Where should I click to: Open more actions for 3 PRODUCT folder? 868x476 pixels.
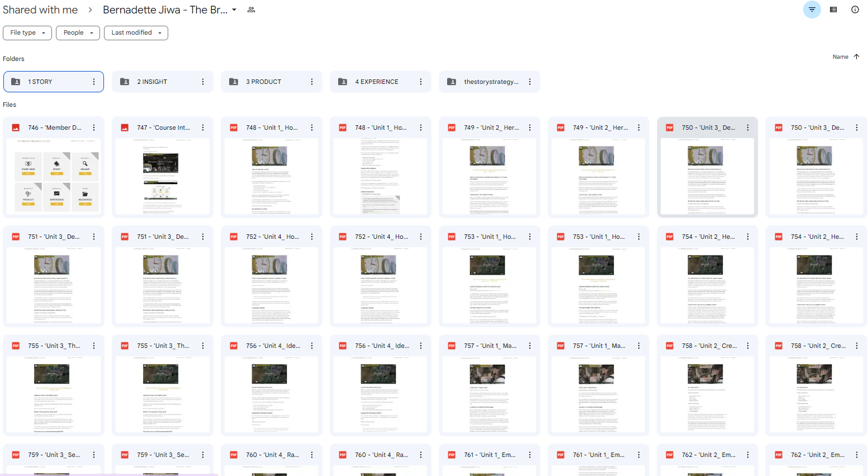point(311,82)
